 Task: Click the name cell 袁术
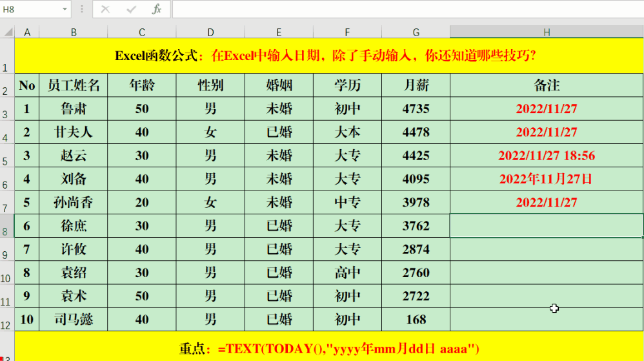click(74, 296)
